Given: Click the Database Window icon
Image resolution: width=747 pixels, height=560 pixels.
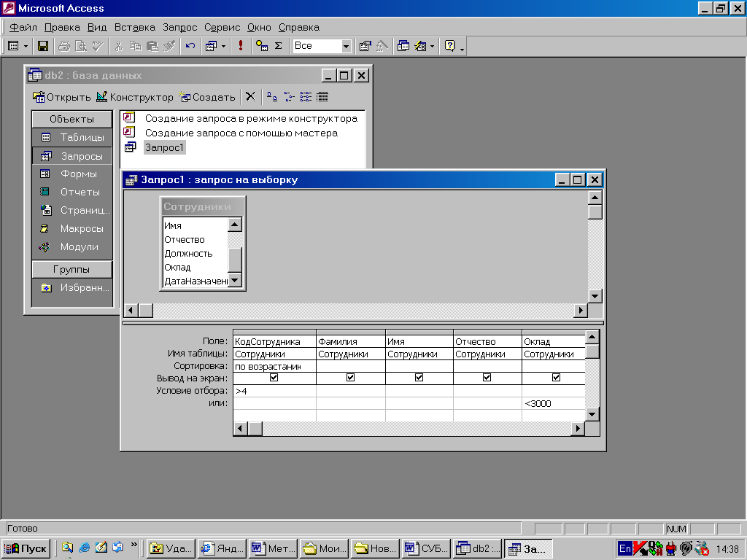Looking at the screenshot, I should click(x=403, y=46).
